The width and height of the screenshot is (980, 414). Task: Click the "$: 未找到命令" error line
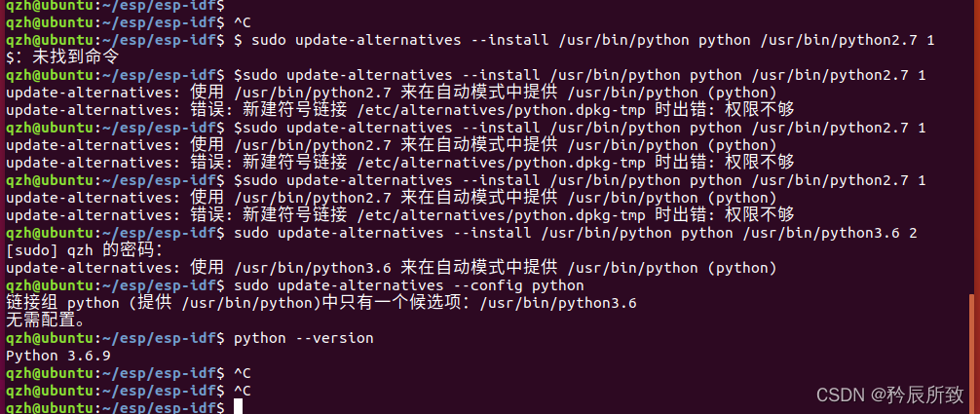pos(62,56)
